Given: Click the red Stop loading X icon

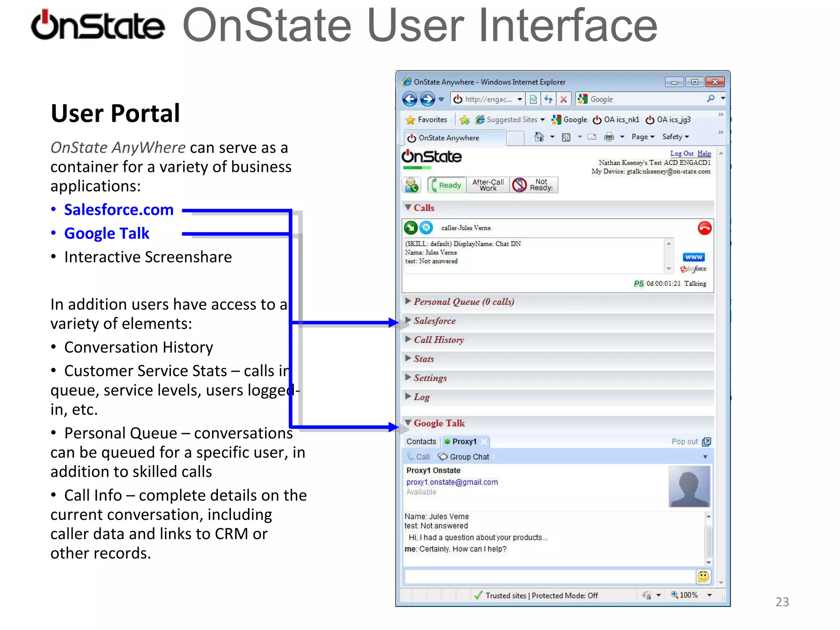Looking at the screenshot, I should (564, 99).
